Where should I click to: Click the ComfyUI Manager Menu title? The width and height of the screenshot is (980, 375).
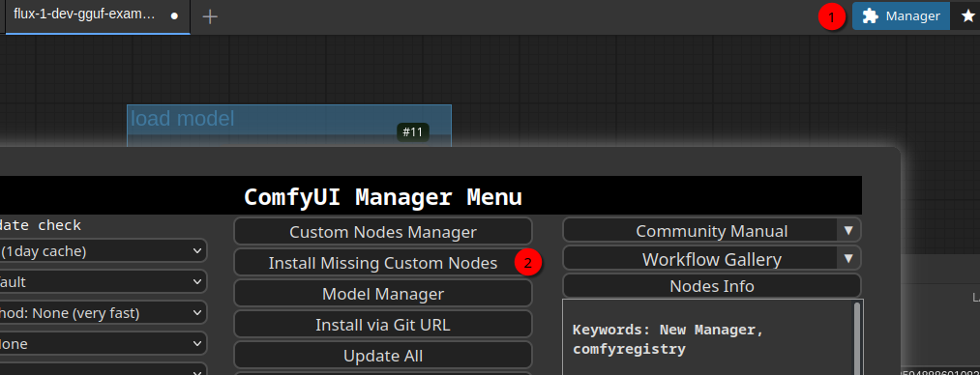(x=382, y=197)
